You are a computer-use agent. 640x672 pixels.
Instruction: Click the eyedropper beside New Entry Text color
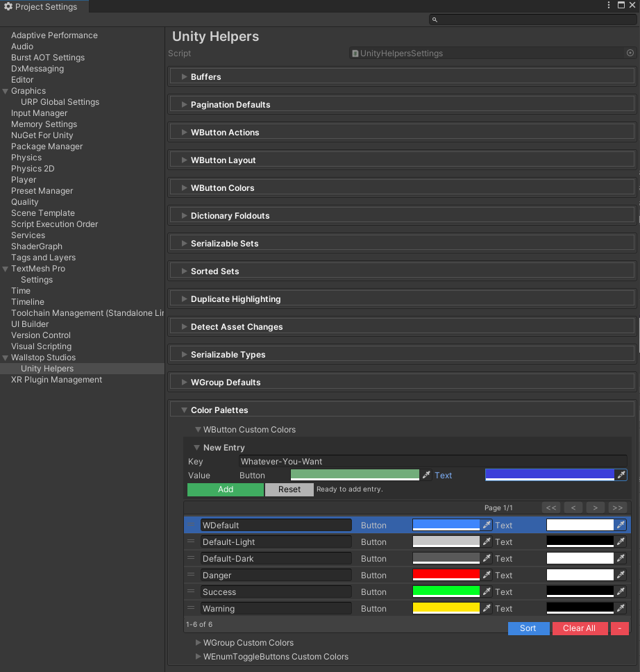pyautogui.click(x=621, y=475)
